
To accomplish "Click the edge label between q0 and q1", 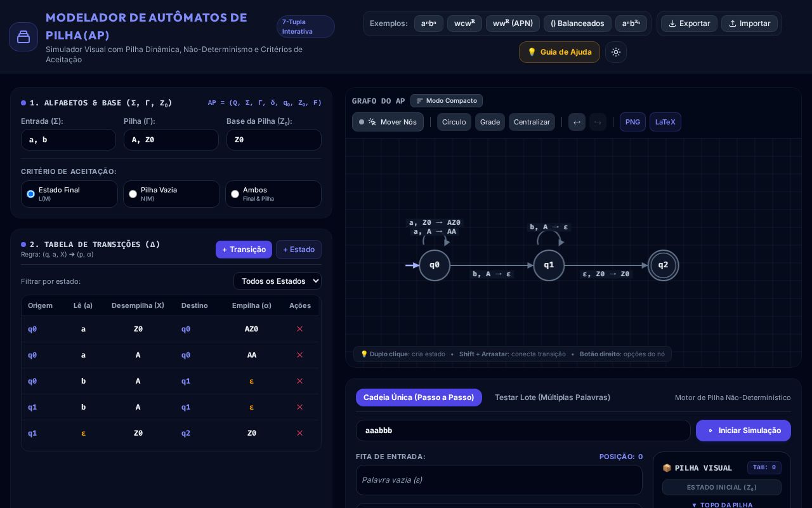I will 492,274.
